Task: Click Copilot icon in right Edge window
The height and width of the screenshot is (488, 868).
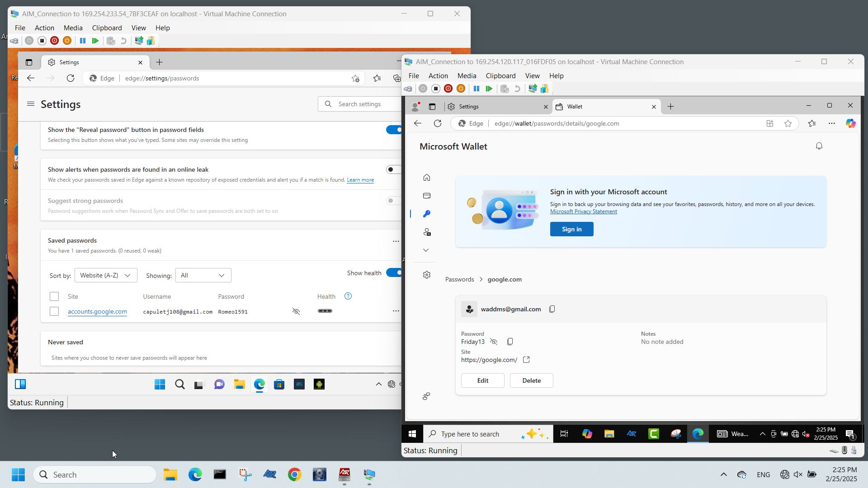Action: pos(850,123)
